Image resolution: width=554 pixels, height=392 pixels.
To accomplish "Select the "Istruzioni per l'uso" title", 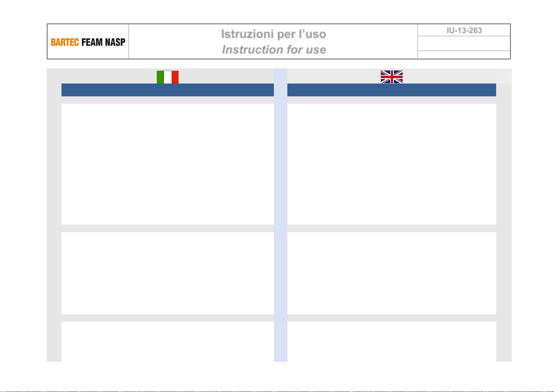I will click(x=273, y=34).
